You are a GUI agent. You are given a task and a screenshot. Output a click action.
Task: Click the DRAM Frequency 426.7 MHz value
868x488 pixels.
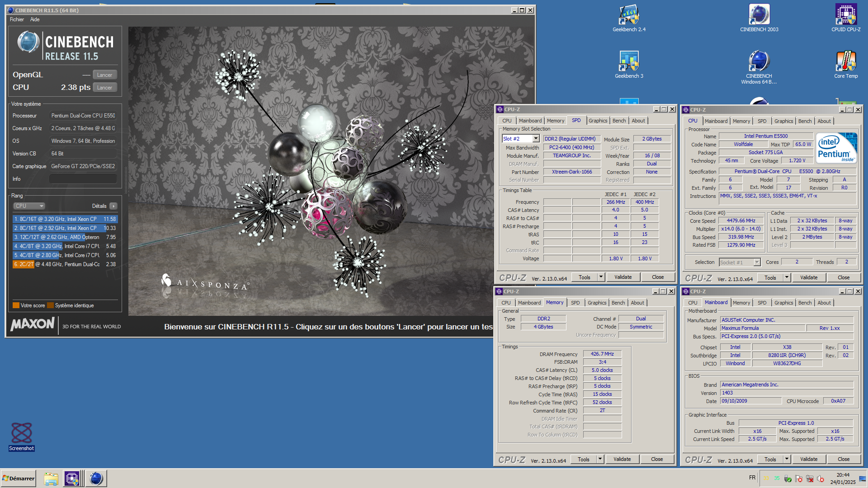point(602,354)
